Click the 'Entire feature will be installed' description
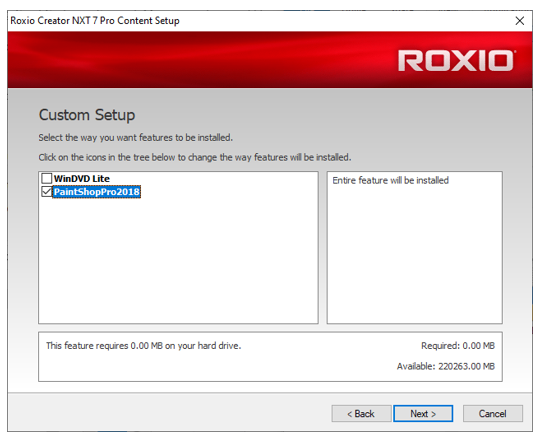 tap(391, 180)
